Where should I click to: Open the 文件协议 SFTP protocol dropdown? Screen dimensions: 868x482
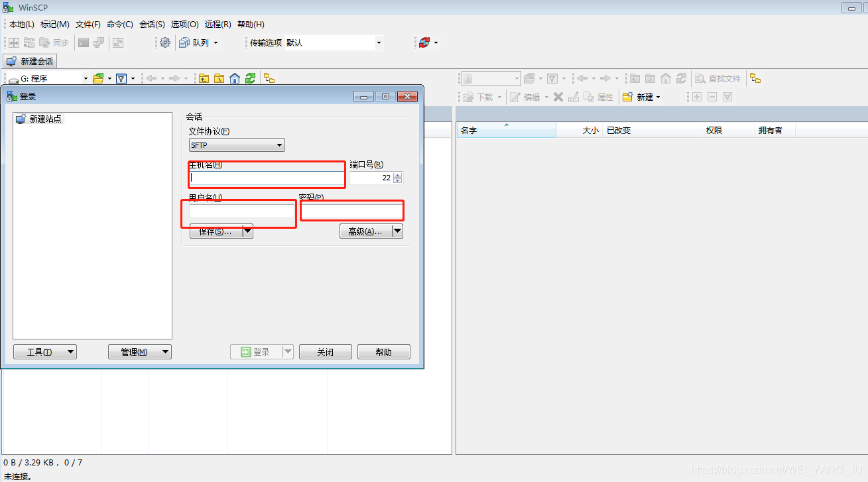[237, 145]
